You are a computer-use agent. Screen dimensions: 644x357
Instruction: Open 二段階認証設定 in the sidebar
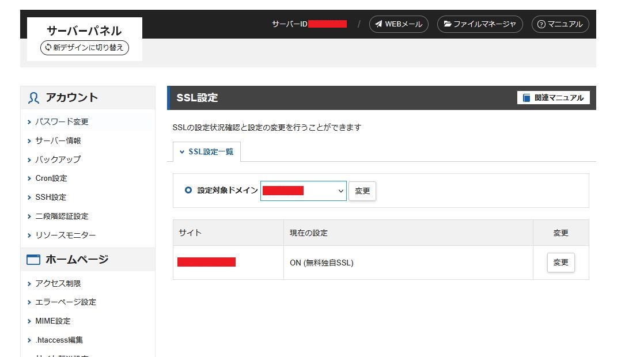tap(62, 217)
